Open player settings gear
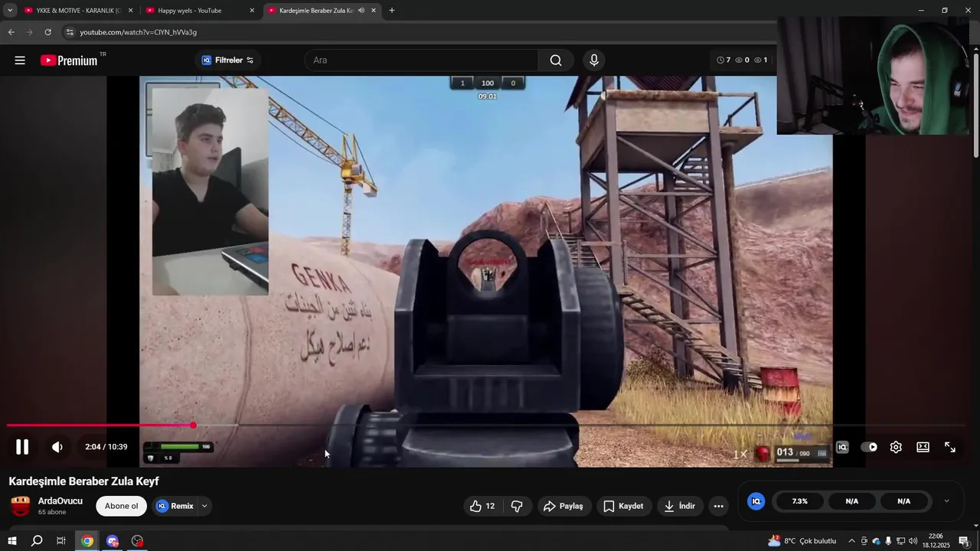The height and width of the screenshot is (551, 980). point(896,447)
